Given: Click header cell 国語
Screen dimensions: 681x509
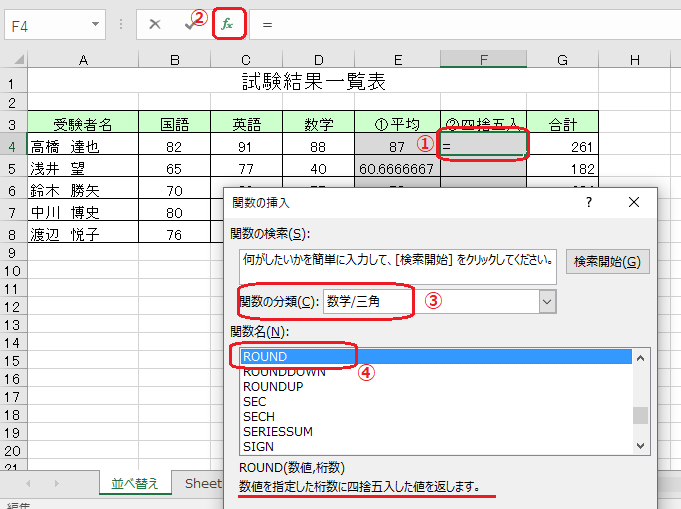Looking at the screenshot, I should (x=175, y=124).
